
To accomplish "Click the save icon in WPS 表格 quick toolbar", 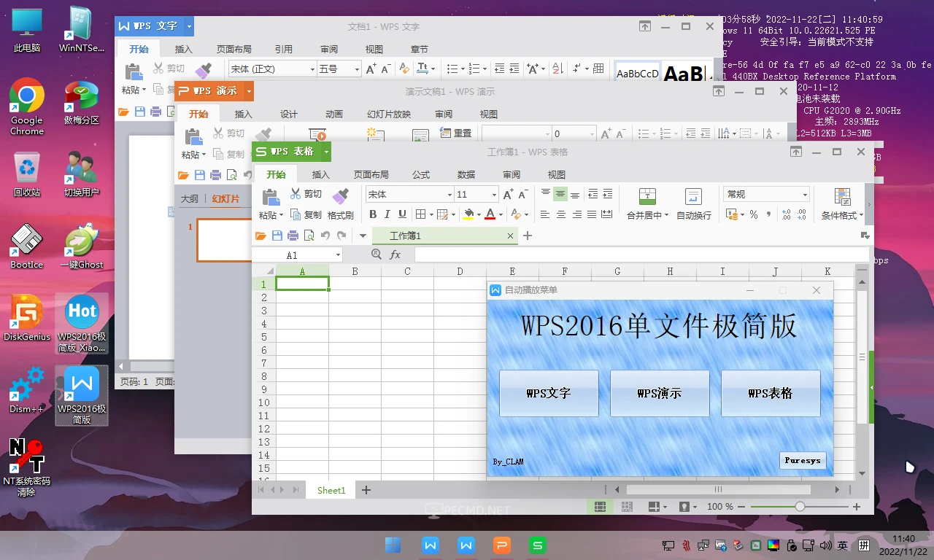I will click(277, 236).
